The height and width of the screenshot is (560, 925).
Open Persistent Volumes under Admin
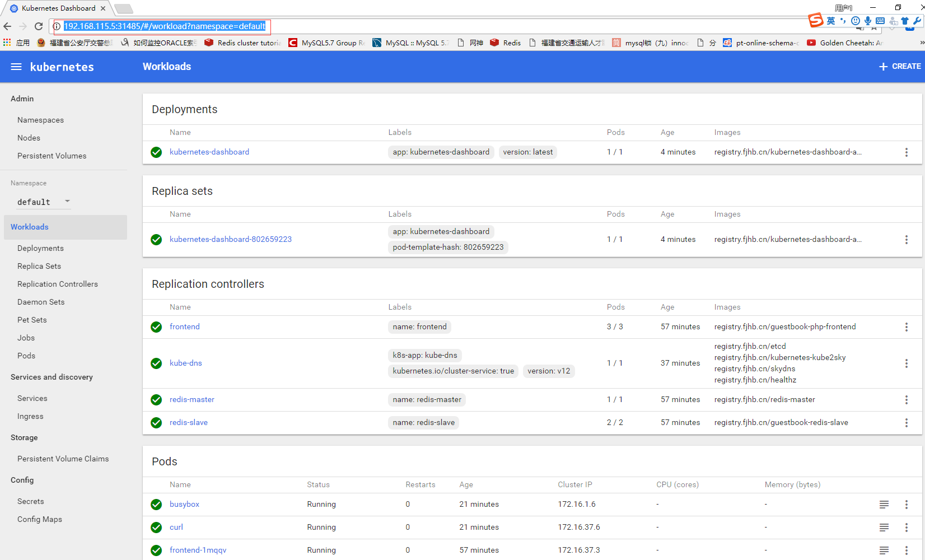pyautogui.click(x=52, y=156)
